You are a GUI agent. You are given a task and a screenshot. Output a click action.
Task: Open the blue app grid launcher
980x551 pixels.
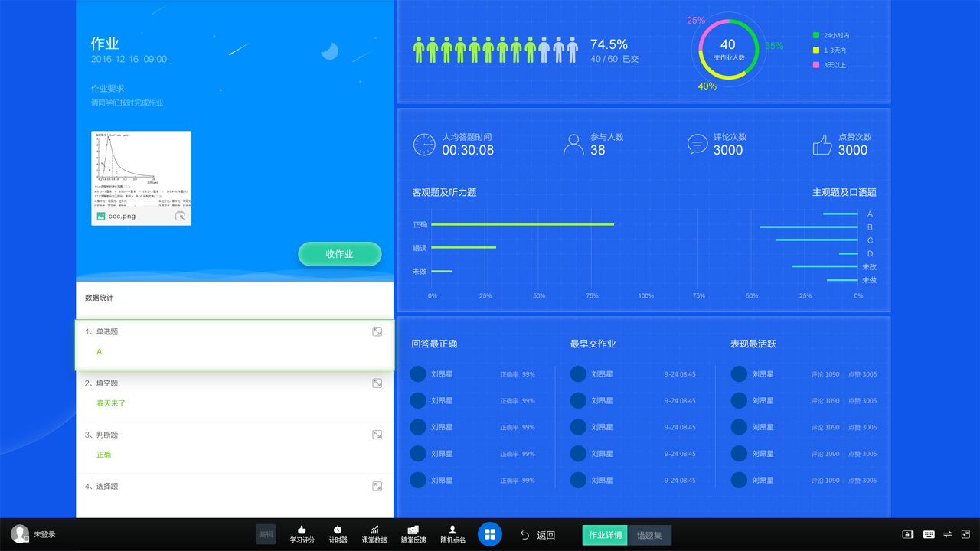pyautogui.click(x=490, y=534)
